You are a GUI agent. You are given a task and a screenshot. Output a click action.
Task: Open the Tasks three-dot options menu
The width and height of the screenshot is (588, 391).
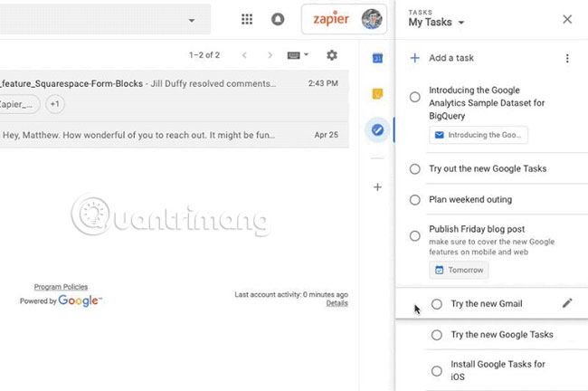click(567, 58)
